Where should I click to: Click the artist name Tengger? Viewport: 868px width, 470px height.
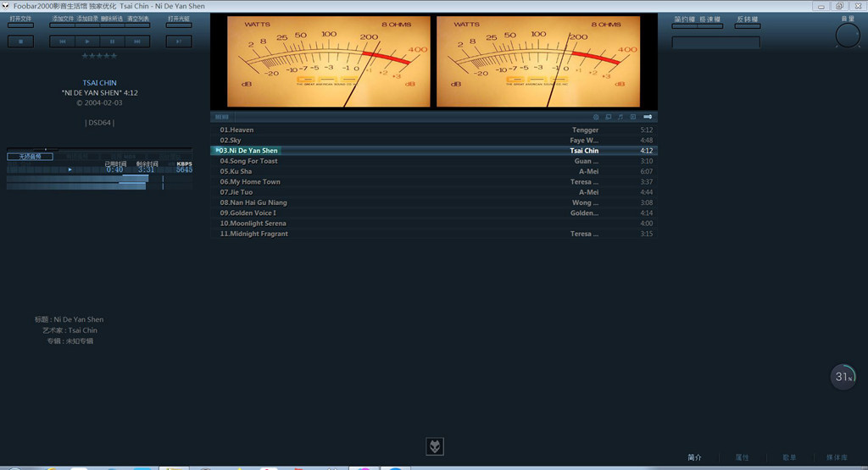point(585,130)
